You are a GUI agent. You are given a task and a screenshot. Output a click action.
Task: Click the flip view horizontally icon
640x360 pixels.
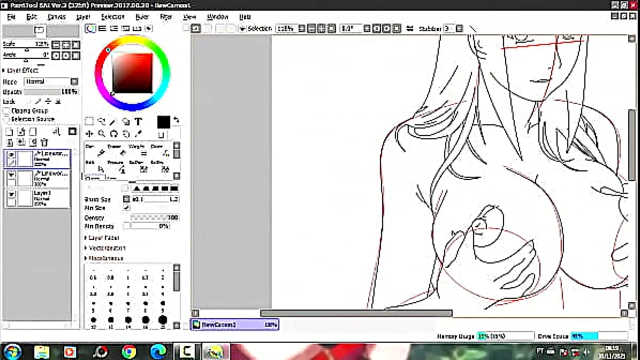tap(410, 29)
